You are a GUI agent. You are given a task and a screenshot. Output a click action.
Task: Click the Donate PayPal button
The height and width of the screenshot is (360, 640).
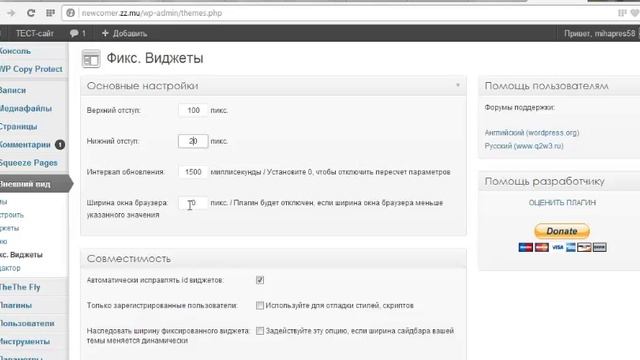(562, 231)
